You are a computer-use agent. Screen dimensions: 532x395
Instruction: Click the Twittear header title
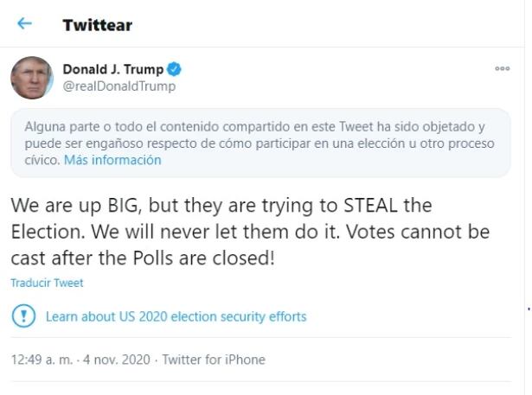[97, 25]
